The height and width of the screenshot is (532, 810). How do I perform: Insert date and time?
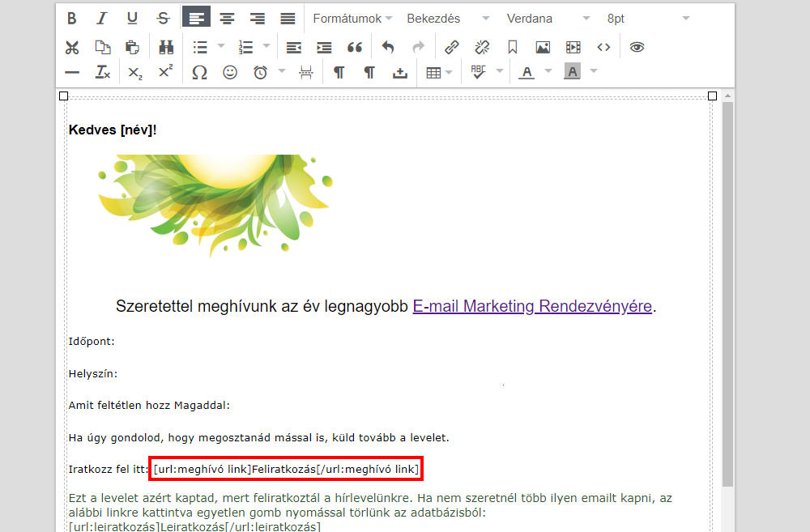pos(260,72)
